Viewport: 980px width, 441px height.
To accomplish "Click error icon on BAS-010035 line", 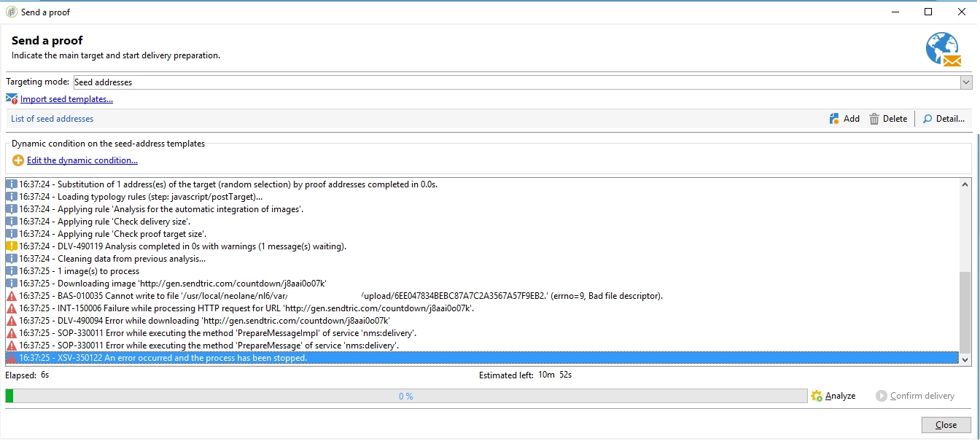I will point(11,296).
